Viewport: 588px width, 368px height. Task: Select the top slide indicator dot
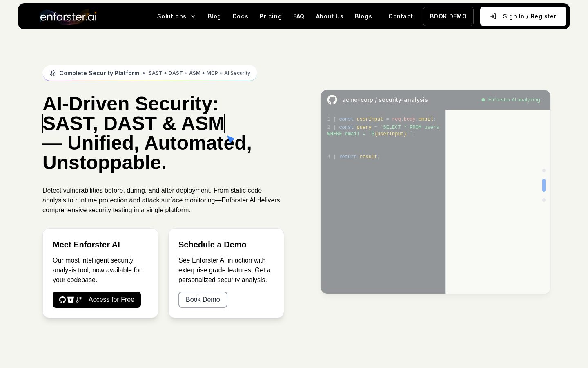(544, 171)
